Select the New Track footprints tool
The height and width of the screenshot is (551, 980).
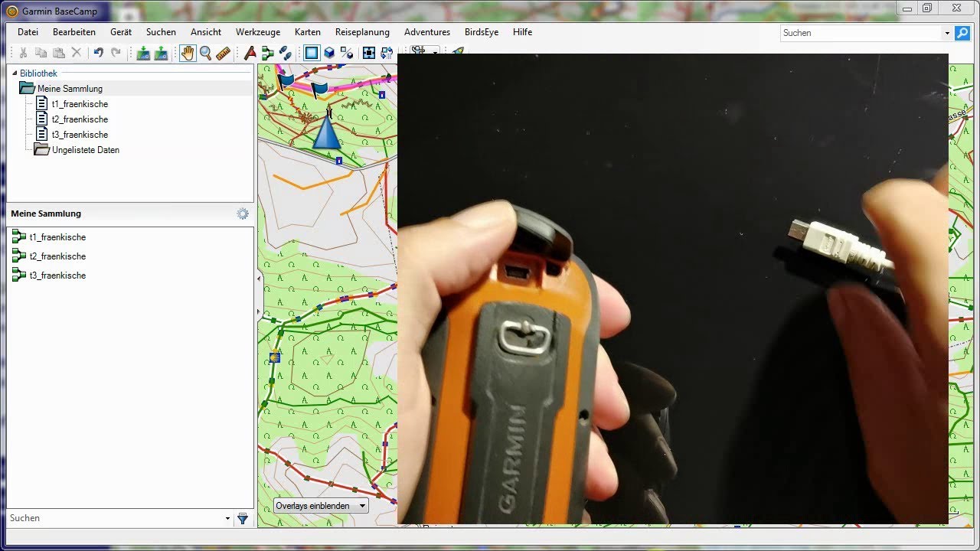(x=285, y=53)
